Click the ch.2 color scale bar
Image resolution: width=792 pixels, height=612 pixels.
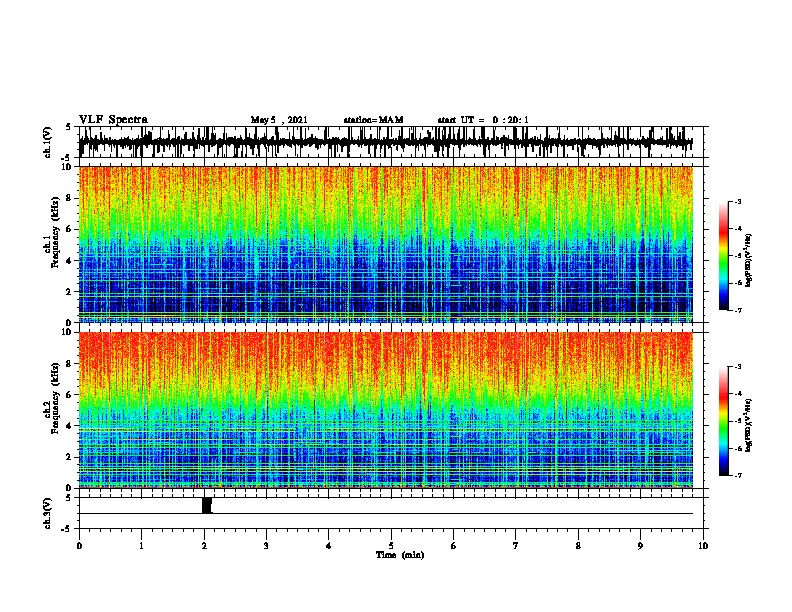[724, 421]
